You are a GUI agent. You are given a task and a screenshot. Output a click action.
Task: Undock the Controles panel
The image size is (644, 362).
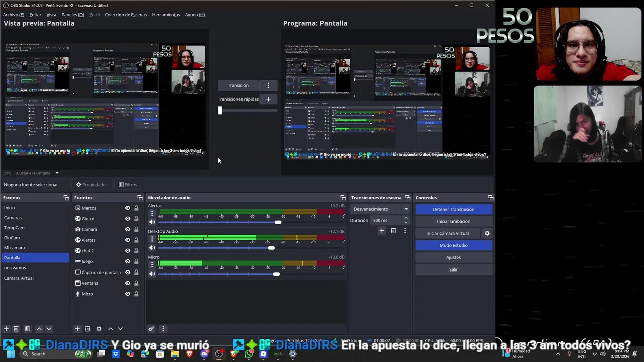click(x=491, y=198)
